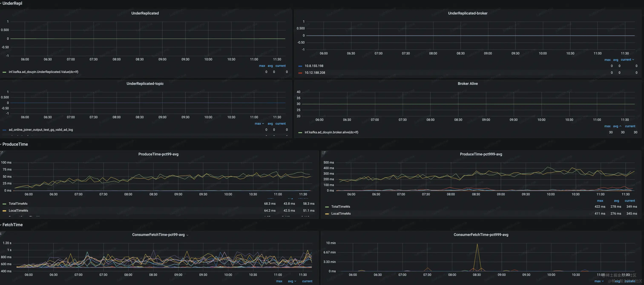Click the 10.12.188.208 red series color icon

pyautogui.click(x=300, y=73)
